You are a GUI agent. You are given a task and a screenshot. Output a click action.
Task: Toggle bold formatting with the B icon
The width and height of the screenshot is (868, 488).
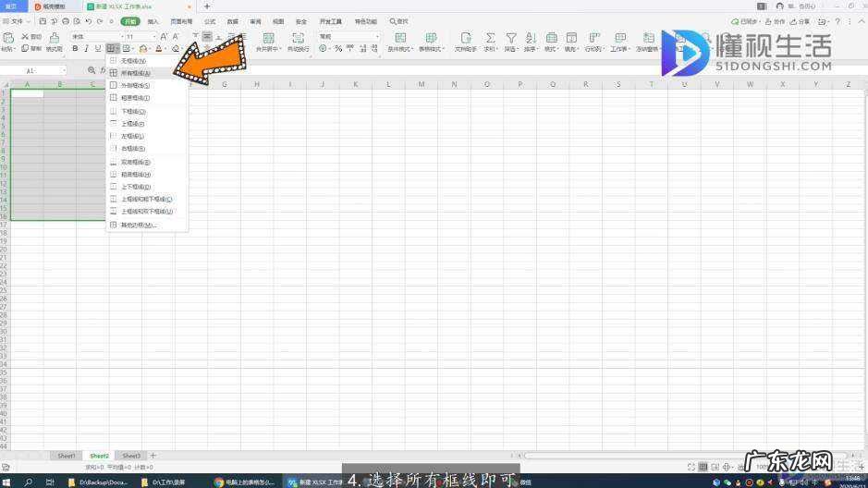coord(76,48)
